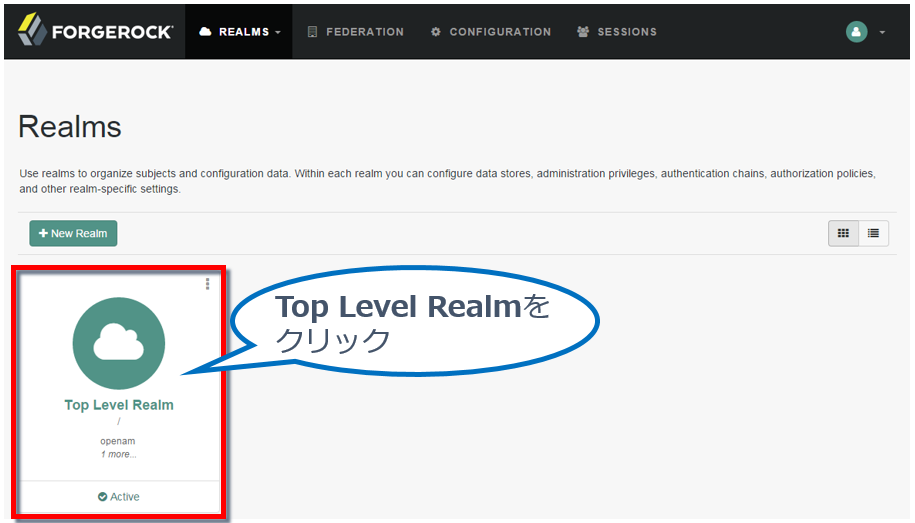Image resolution: width=915 pixels, height=523 pixels.
Task: Expand the user account dropdown arrow
Action: (882, 32)
